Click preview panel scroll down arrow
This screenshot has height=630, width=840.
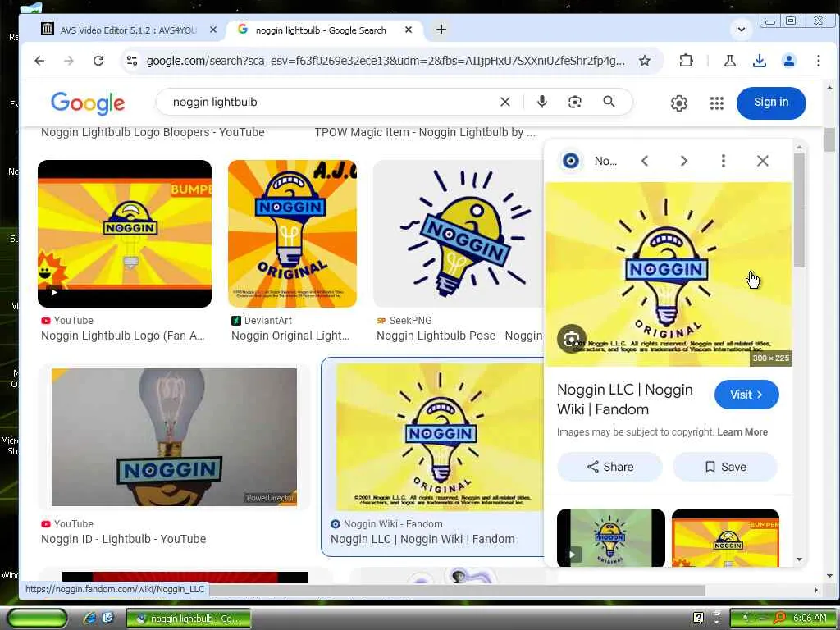pyautogui.click(x=799, y=559)
